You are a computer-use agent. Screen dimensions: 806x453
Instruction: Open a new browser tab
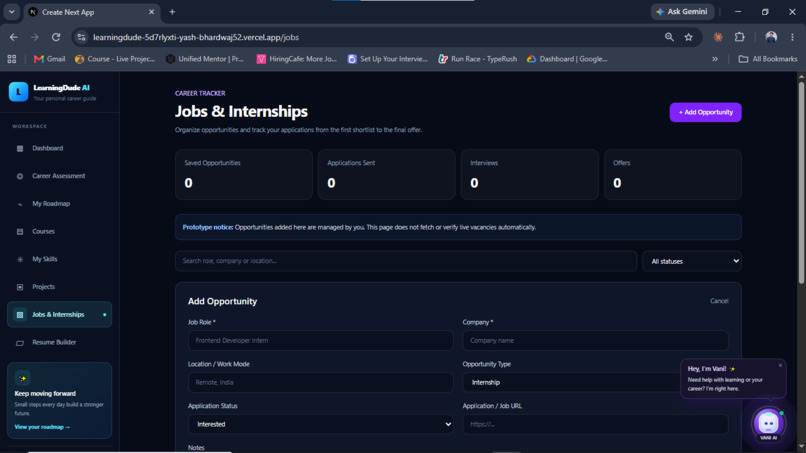[x=172, y=12]
